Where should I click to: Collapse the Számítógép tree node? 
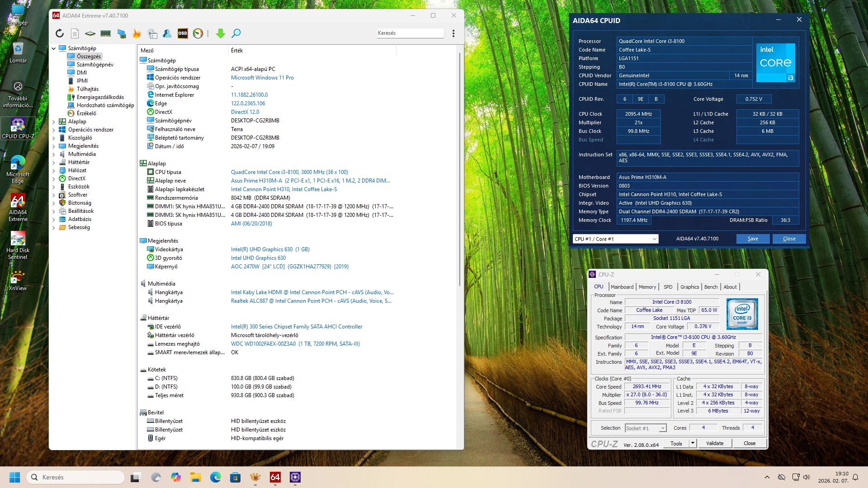[x=54, y=48]
